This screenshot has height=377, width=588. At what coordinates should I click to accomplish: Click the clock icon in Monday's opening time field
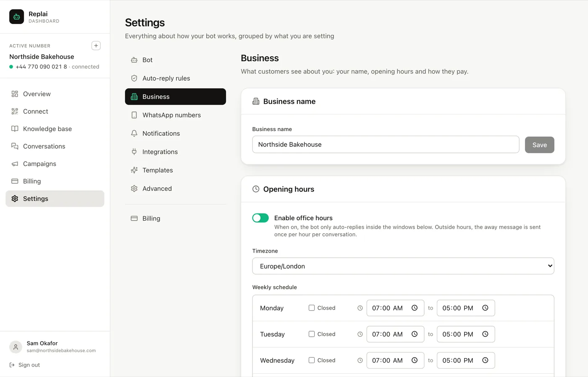point(415,308)
